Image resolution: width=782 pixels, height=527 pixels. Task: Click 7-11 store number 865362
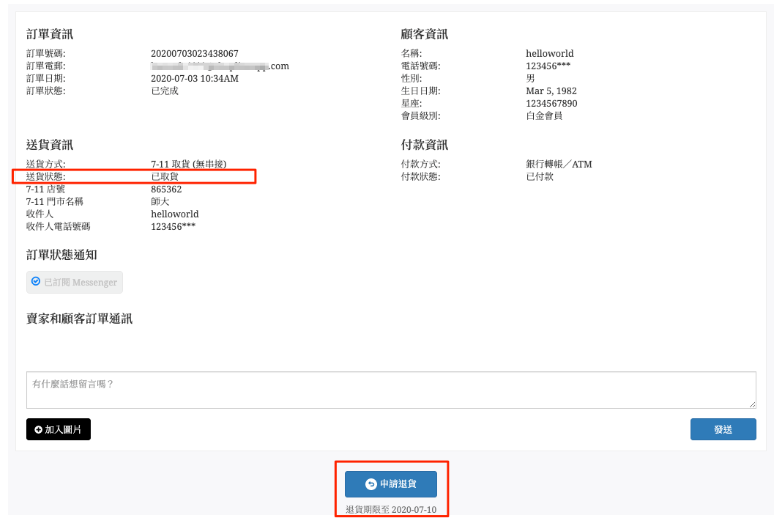(x=167, y=189)
